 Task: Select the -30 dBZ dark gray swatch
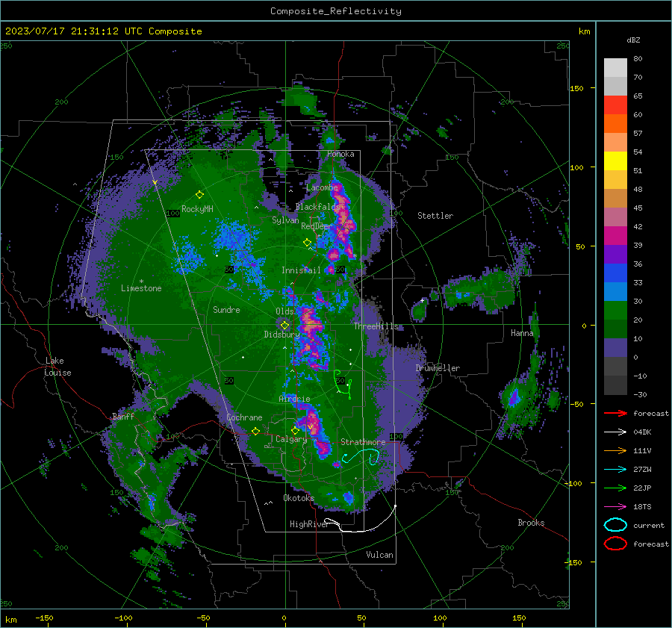[x=615, y=385]
